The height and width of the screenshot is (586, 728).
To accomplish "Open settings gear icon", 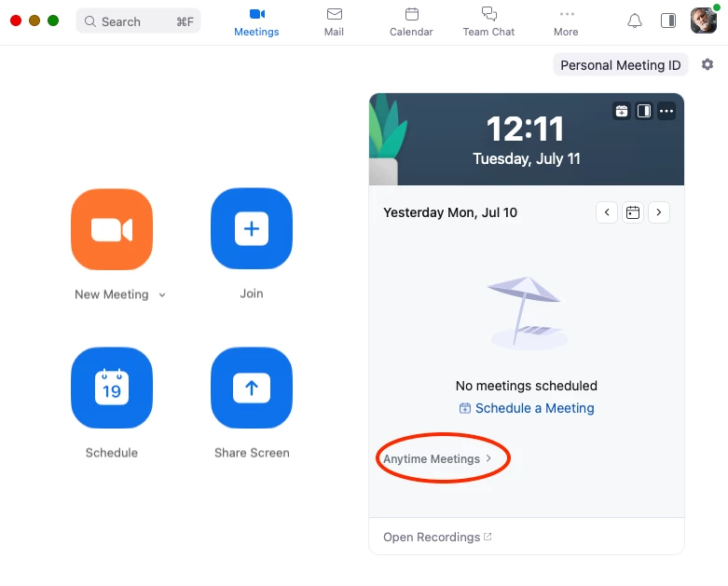I will (707, 64).
